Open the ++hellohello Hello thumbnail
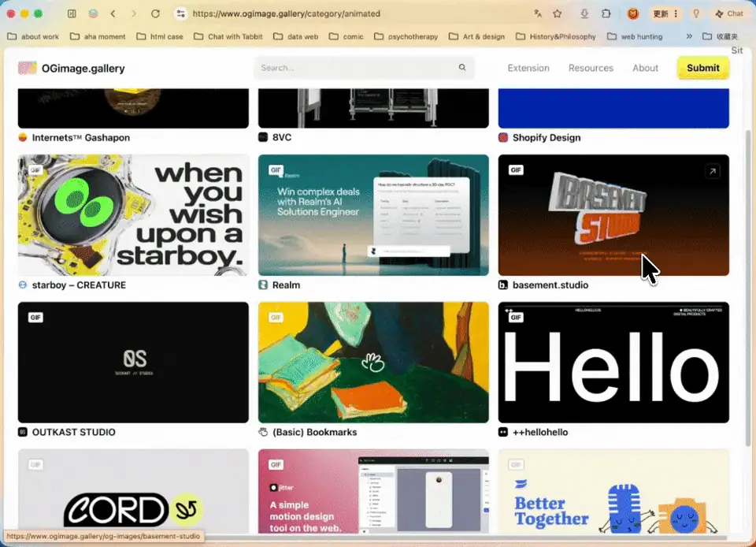 613,363
